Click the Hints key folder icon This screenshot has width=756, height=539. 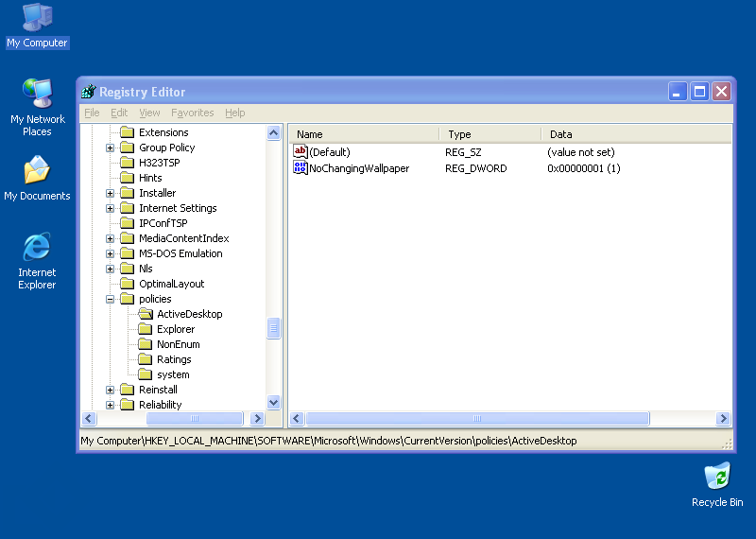click(x=128, y=178)
